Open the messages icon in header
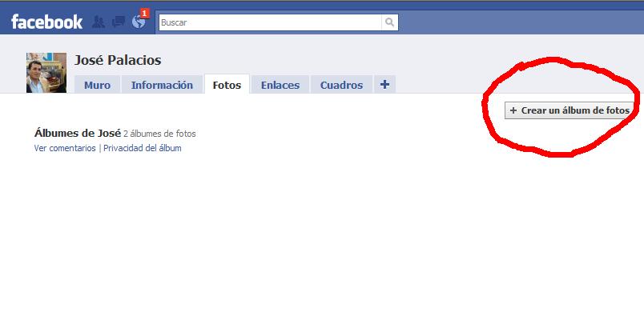This screenshot has height=332, width=644. point(119,22)
